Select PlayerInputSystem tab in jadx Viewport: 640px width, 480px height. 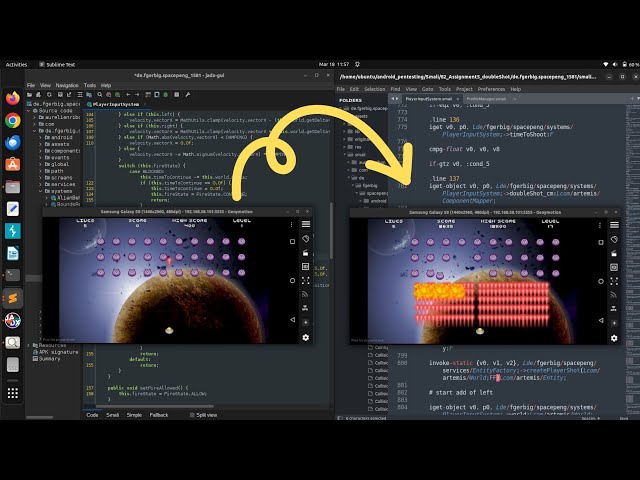tap(116, 104)
